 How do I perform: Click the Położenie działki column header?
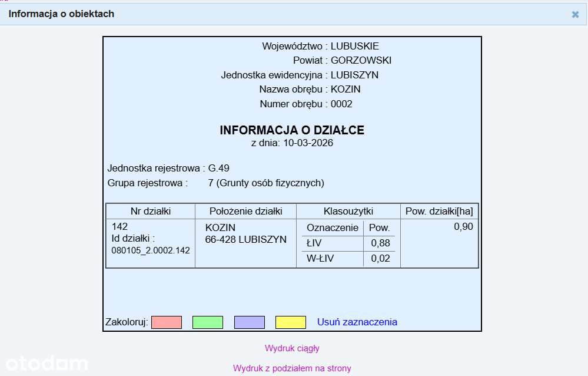245,212
